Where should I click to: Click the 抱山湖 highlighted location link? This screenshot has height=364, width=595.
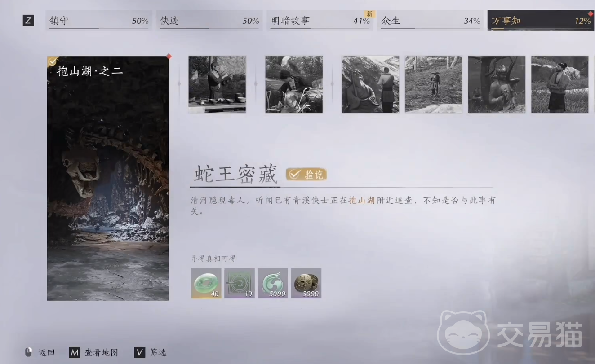(362, 201)
